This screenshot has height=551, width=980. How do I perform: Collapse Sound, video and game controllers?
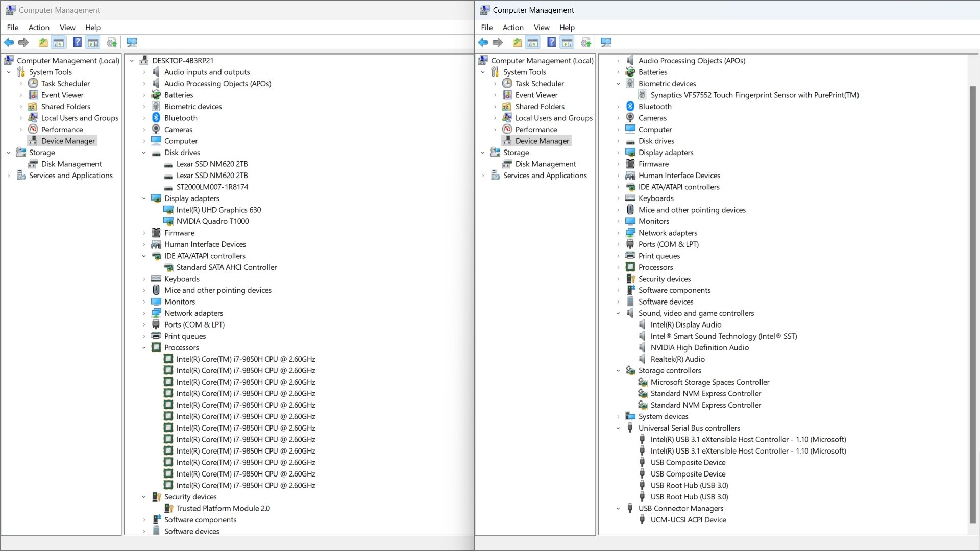(x=618, y=313)
